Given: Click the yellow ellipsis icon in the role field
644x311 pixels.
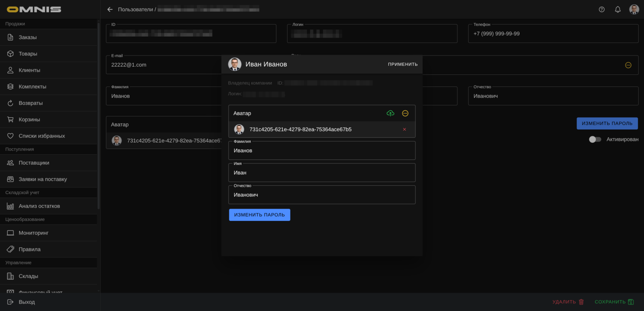Looking at the screenshot, I should tap(628, 65).
